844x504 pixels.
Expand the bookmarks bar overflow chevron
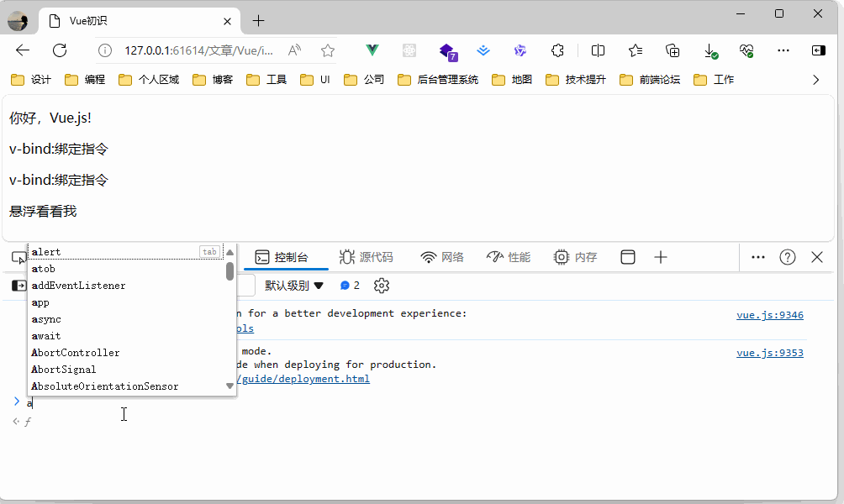pos(815,80)
